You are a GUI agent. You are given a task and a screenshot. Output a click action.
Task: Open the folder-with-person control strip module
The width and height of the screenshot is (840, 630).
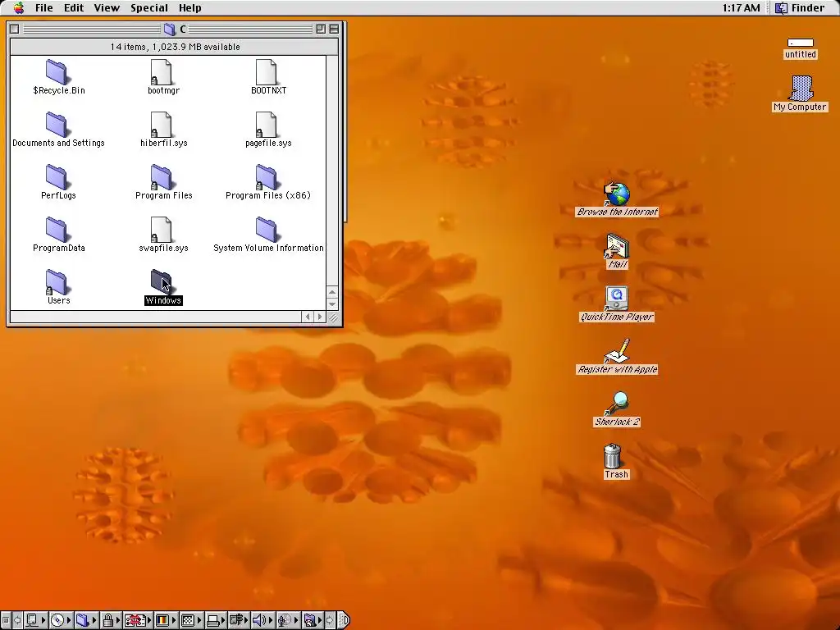313,620
